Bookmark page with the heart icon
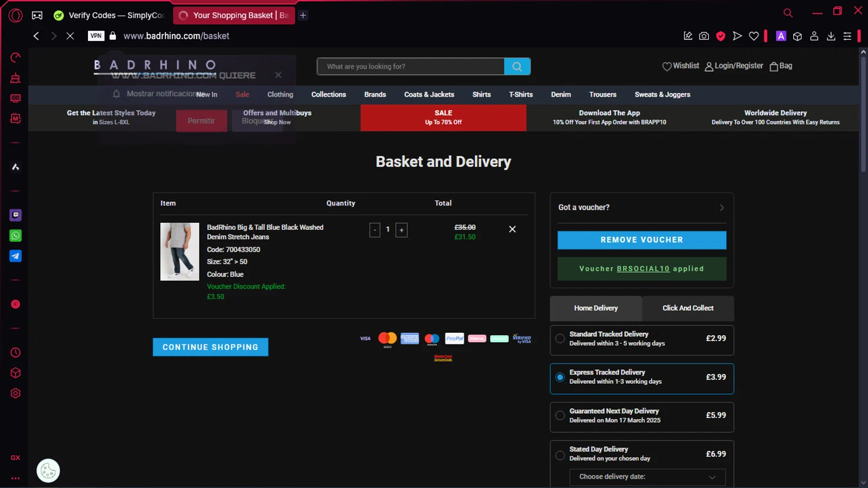 pyautogui.click(x=754, y=36)
